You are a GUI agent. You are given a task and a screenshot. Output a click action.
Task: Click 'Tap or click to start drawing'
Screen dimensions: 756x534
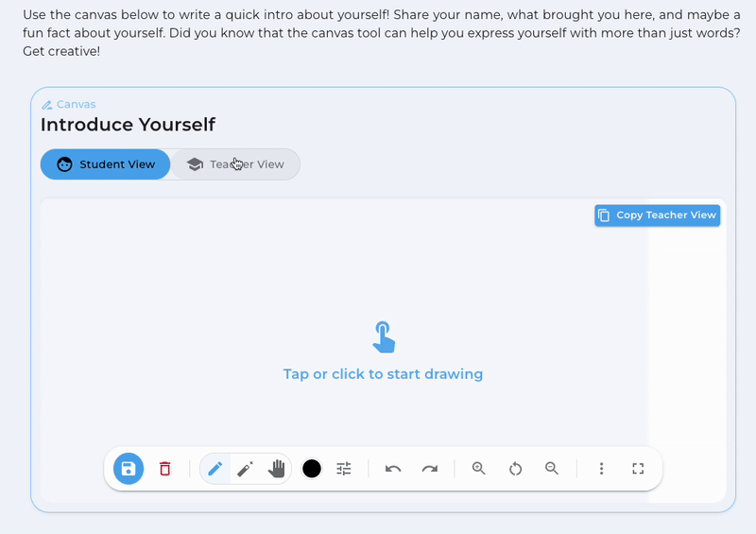[383, 374]
